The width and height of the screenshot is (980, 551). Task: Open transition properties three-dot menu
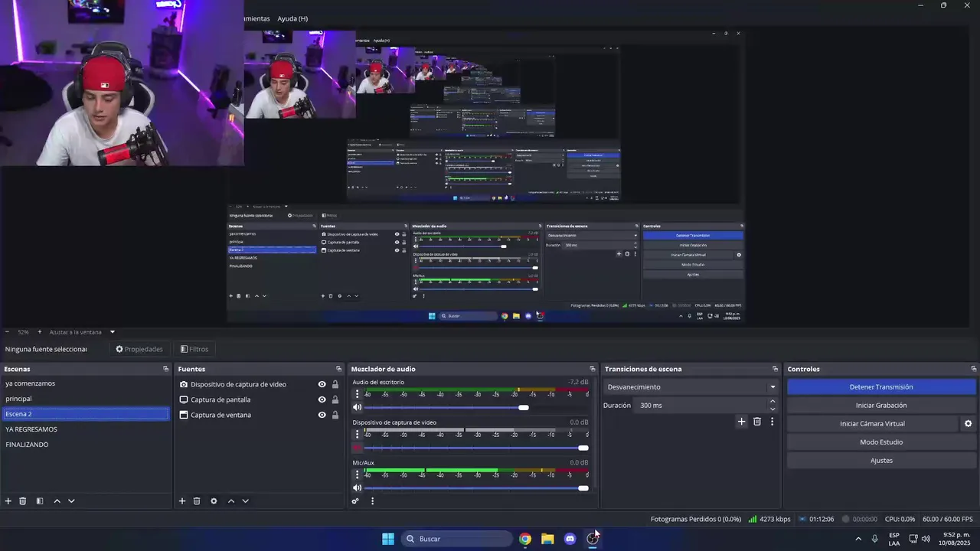pos(772,422)
